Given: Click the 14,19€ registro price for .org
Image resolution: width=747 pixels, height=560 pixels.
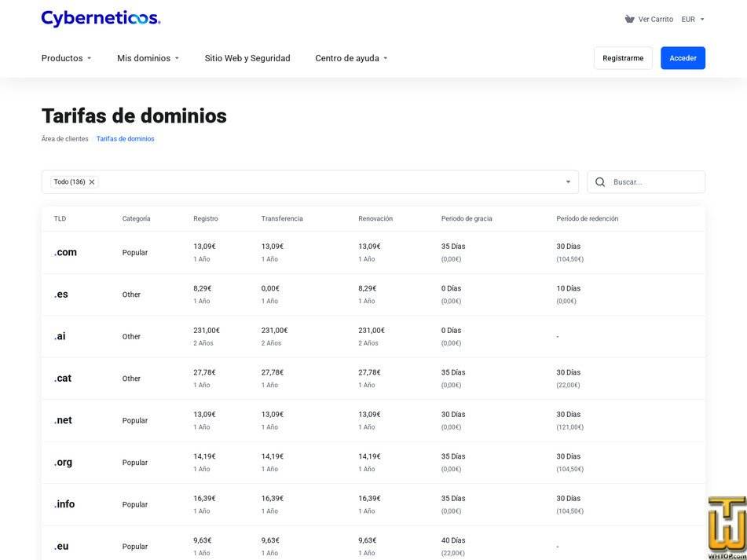Looking at the screenshot, I should 204,456.
